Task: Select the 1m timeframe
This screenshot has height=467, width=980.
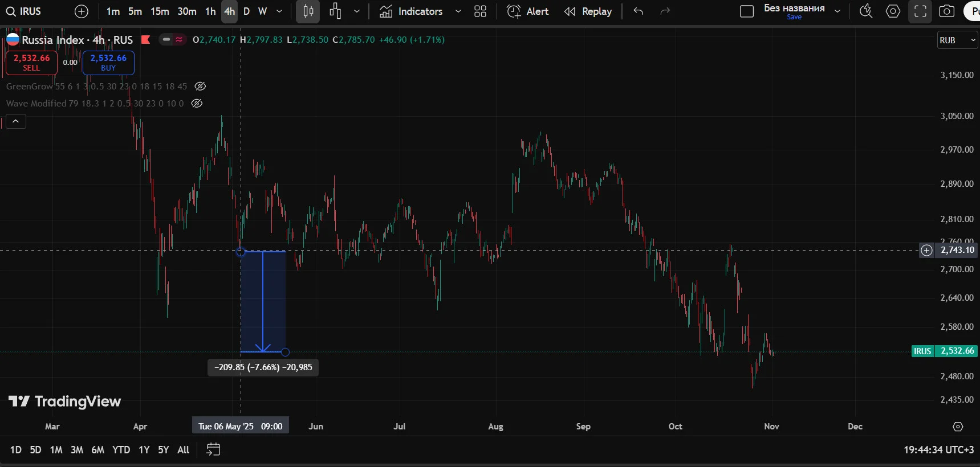Action: point(113,11)
